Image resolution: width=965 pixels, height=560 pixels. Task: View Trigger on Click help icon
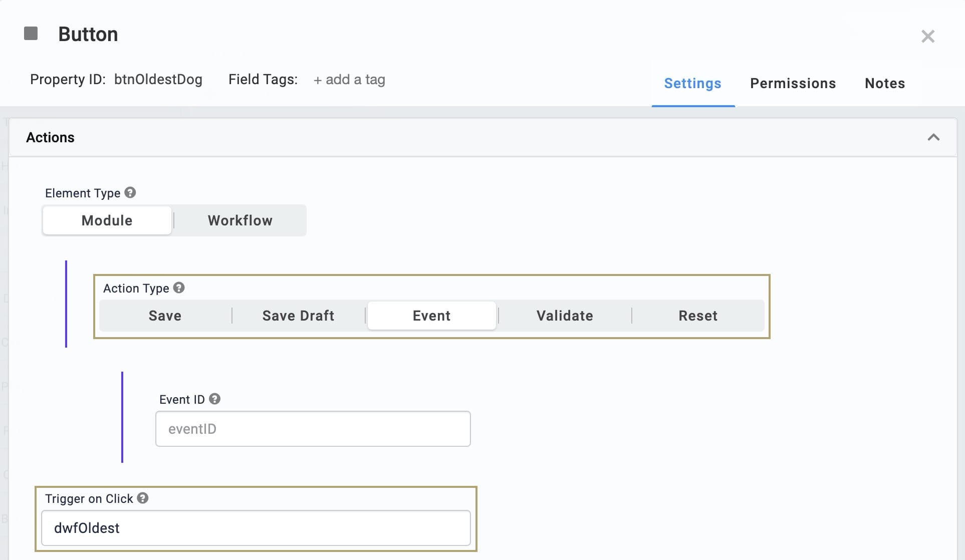tap(143, 498)
